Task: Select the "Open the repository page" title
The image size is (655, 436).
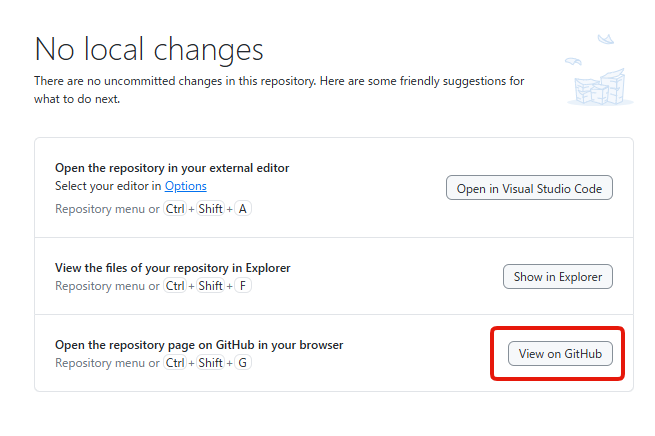Action: [x=199, y=345]
